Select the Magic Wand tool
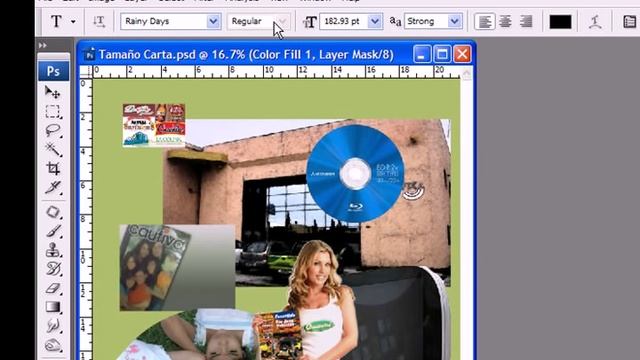640x360 pixels. click(x=53, y=149)
